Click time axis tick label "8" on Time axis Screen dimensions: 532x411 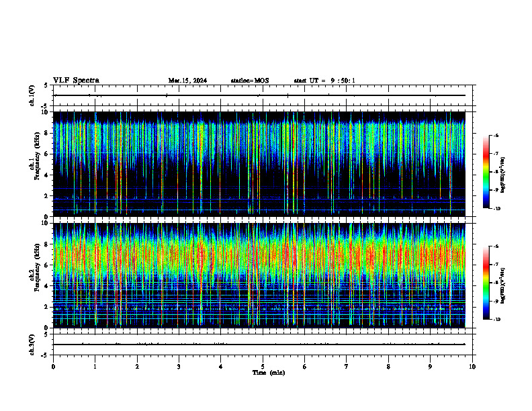point(388,367)
